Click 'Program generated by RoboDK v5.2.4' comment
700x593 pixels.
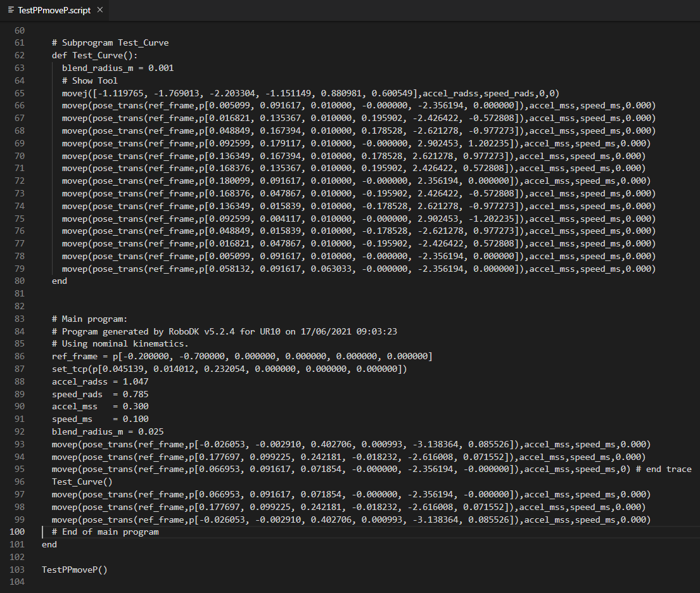224,331
